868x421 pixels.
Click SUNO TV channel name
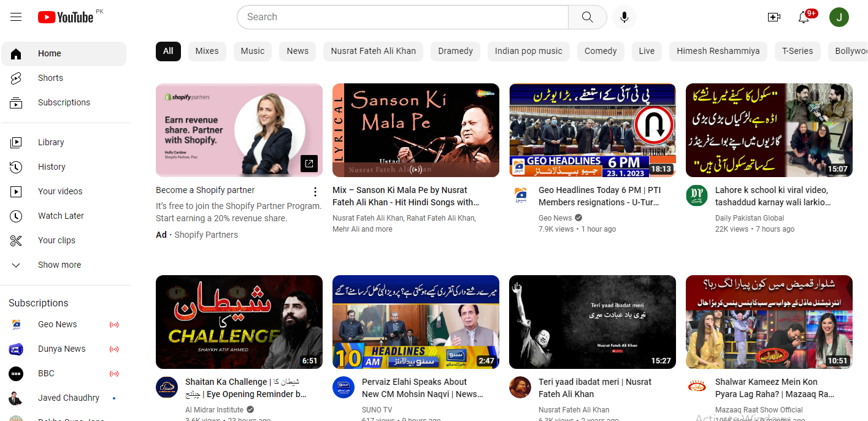tap(377, 409)
